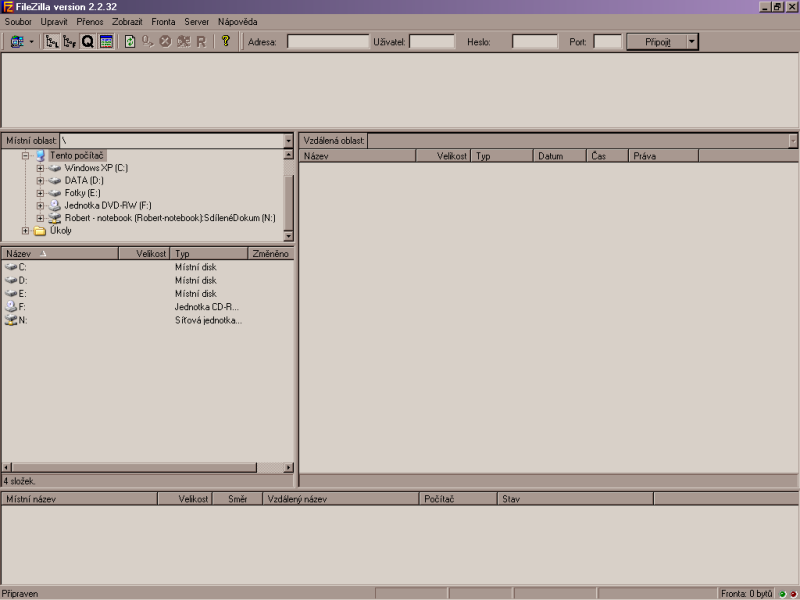Select Jednotka DVD-RW (F:) in the tree
This screenshot has width=800, height=600.
[108, 206]
